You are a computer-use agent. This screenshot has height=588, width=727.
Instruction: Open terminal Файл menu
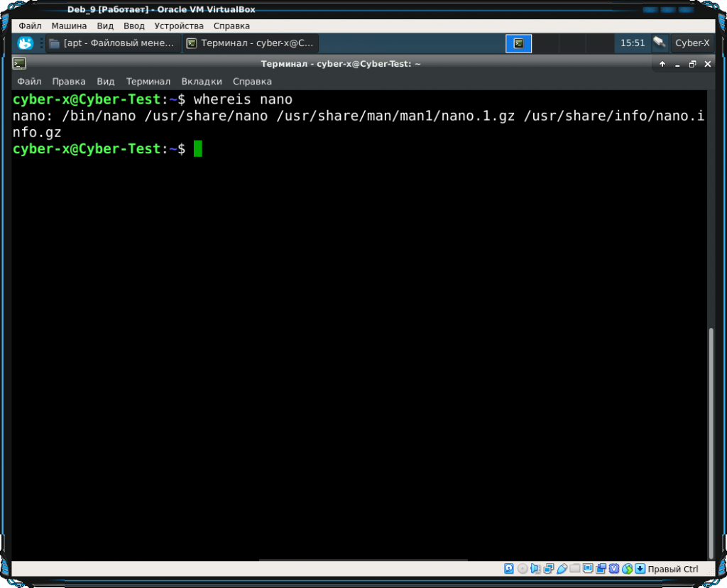click(29, 82)
